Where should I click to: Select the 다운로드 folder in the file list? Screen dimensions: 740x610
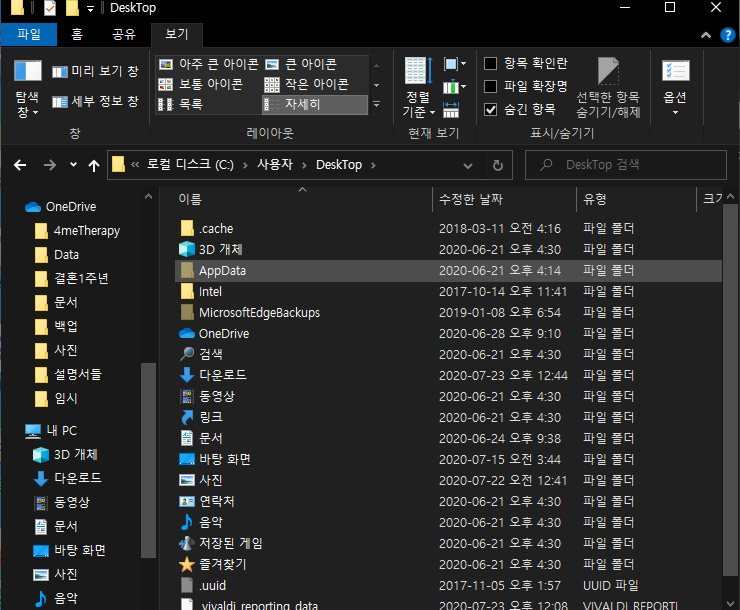click(x=448, y=376)
